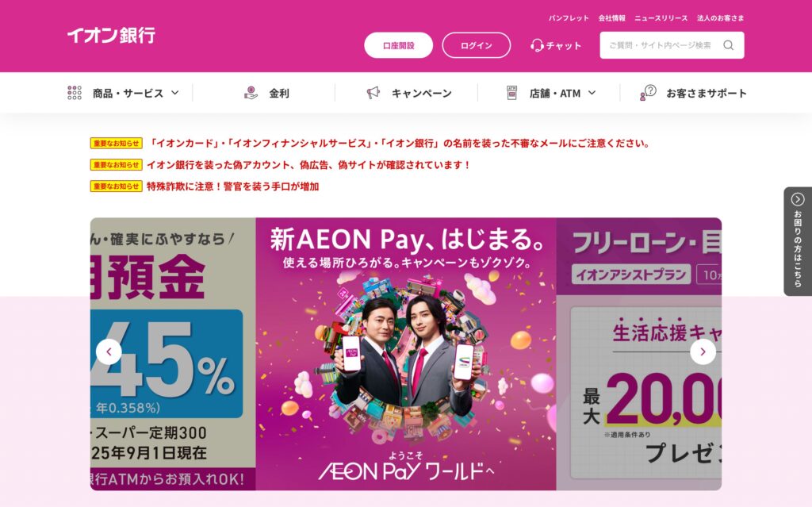
Task: Click the ATM machine icon
Action: click(x=511, y=93)
